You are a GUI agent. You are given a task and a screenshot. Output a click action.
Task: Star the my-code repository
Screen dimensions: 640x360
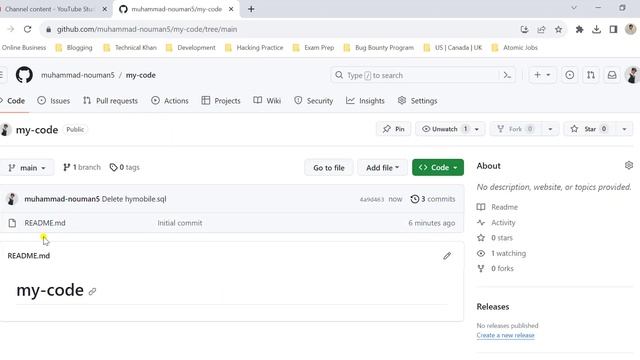click(589, 129)
